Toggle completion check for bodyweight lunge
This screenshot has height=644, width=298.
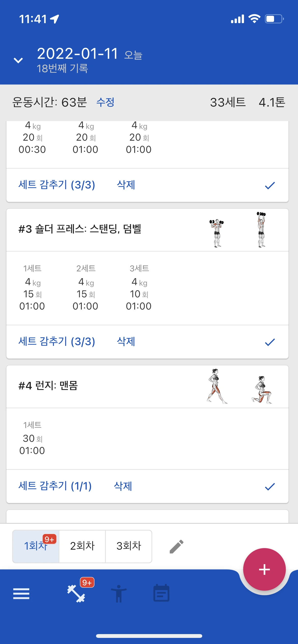coord(270,486)
